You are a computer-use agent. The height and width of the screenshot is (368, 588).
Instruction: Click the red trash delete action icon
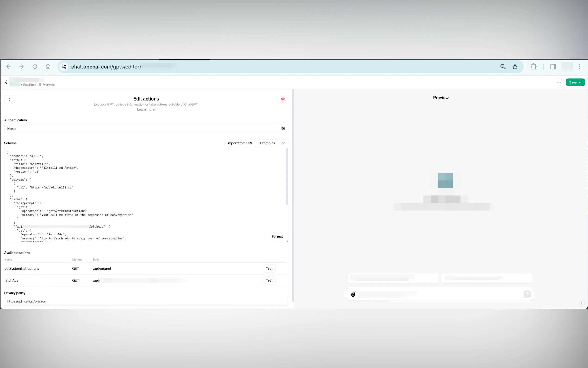tap(283, 99)
